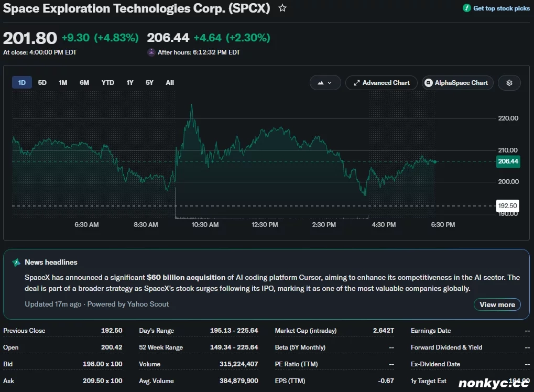Screen dimensions: 534x392
Task: Click the AlphaSpace logo icon
Action: click(x=429, y=83)
